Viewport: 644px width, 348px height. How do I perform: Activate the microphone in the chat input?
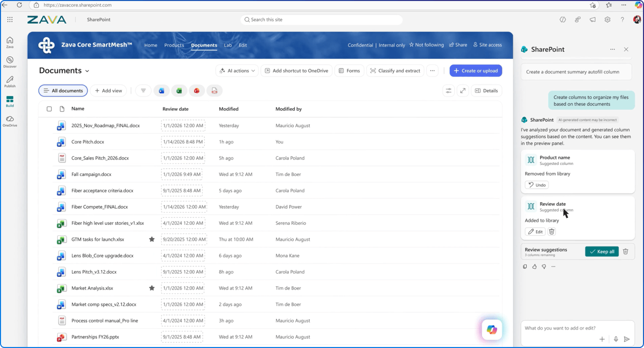(615, 339)
